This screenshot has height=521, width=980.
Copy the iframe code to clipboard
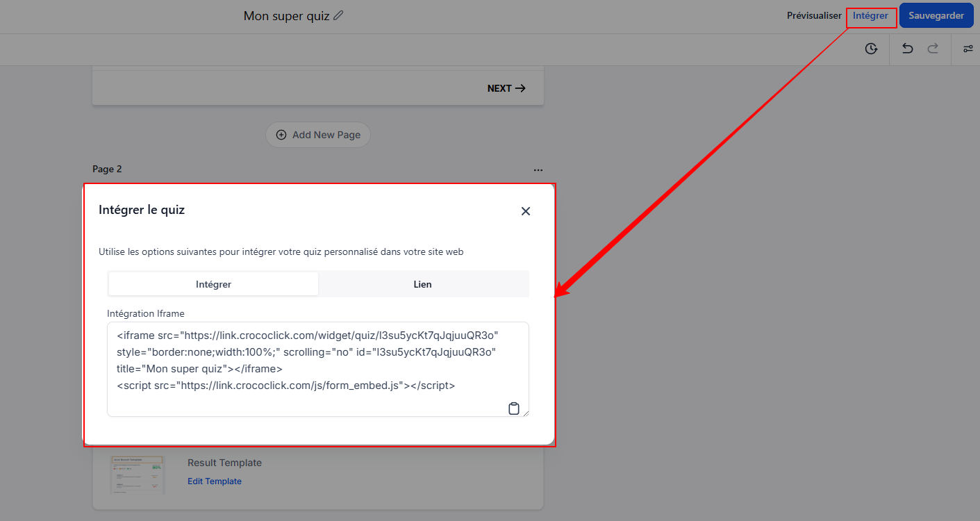[x=514, y=408]
